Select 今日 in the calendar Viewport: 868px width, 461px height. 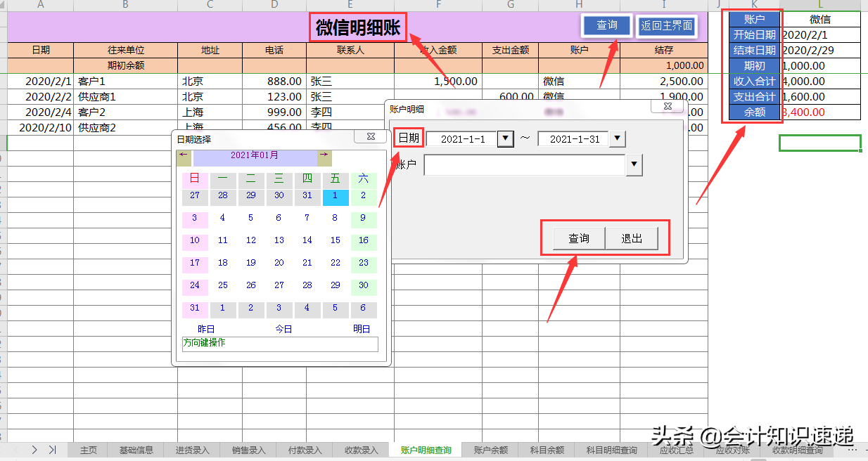tap(283, 329)
